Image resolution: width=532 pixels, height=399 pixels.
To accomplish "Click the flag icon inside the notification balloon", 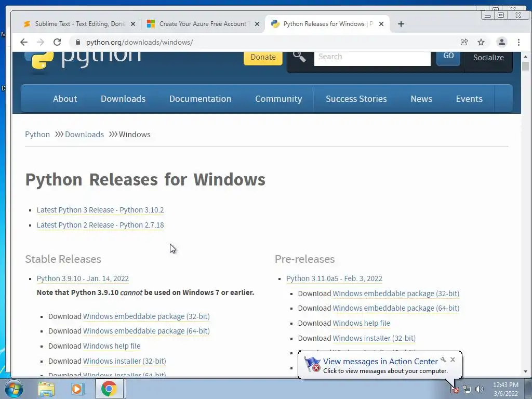I will click(x=312, y=364).
